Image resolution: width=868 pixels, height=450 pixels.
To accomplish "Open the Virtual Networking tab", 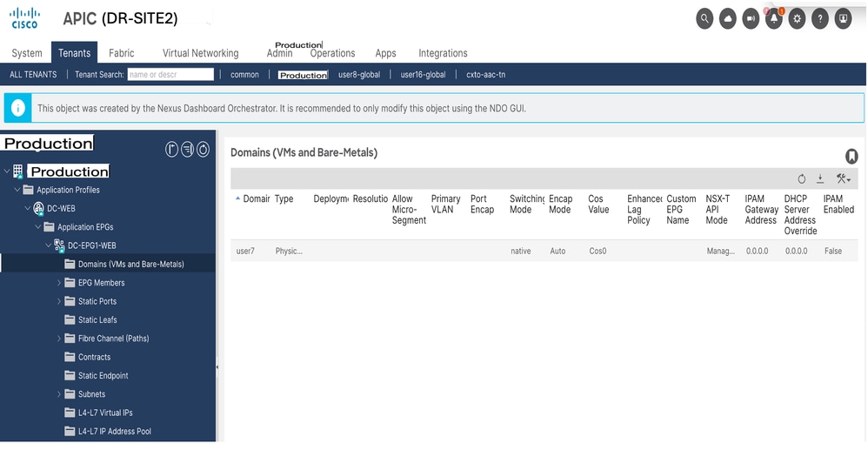I will [x=200, y=53].
